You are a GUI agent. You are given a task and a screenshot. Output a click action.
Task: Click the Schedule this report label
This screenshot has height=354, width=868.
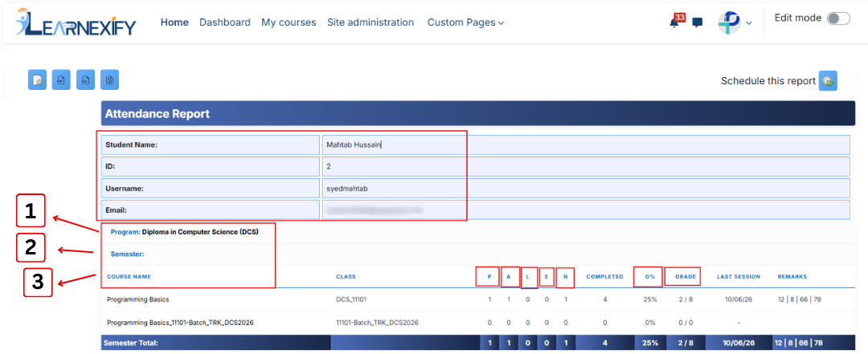pos(768,81)
